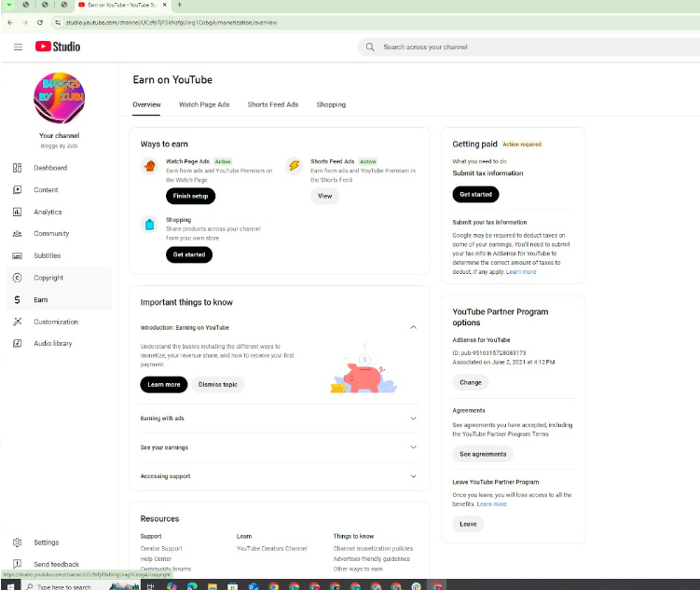This screenshot has width=700, height=590.
Task: Collapse Introduction: Earning on YouTube section
Action: (414, 327)
